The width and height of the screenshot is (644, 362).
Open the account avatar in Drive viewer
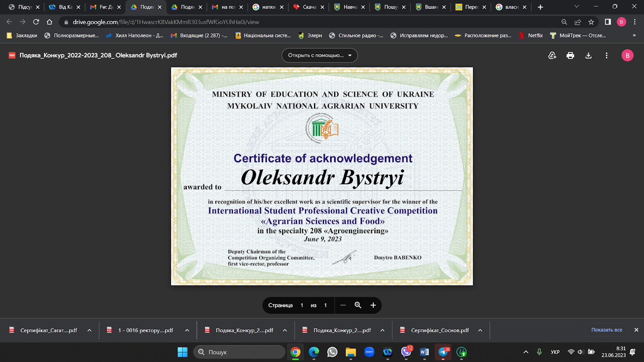627,56
